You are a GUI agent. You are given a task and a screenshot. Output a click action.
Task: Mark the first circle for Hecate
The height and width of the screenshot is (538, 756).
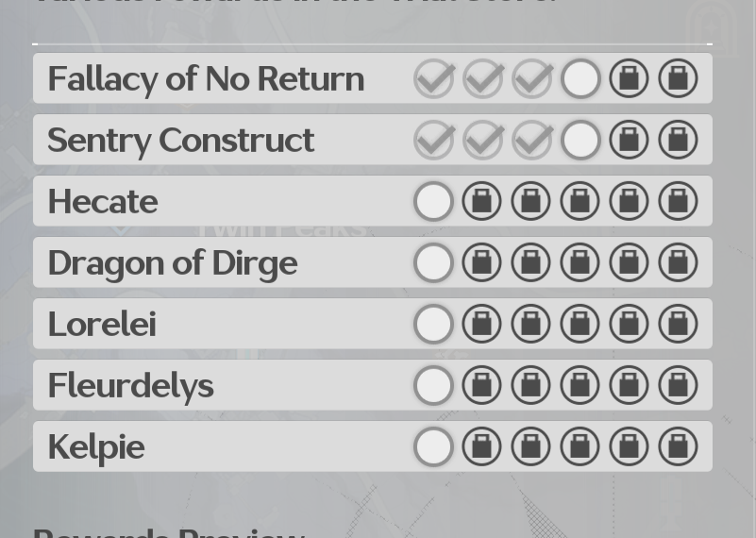point(433,201)
